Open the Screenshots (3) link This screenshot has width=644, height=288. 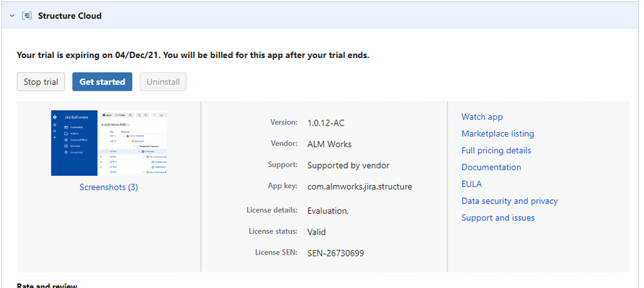109,187
